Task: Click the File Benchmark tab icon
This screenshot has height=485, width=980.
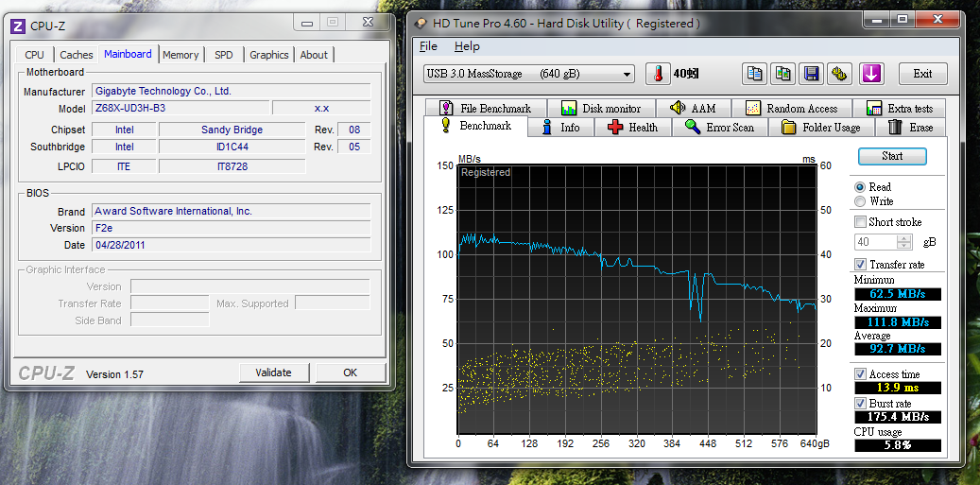Action: click(x=446, y=108)
